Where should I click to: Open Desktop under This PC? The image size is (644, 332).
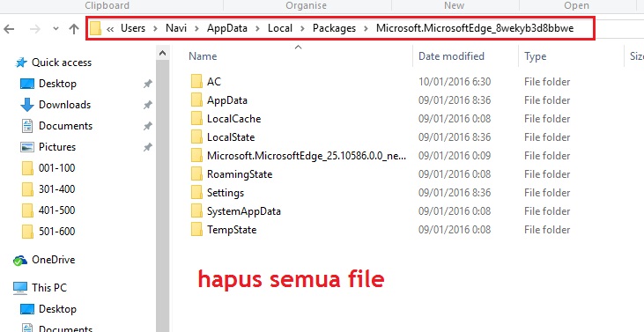pyautogui.click(x=57, y=309)
